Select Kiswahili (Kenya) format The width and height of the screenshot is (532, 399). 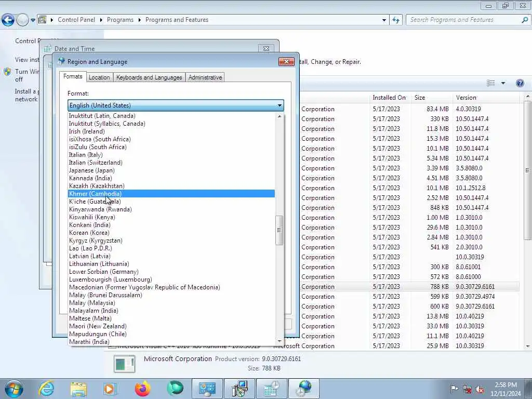(171, 217)
